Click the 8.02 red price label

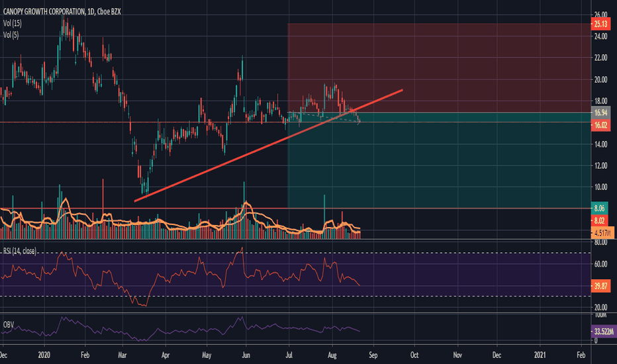599,220
